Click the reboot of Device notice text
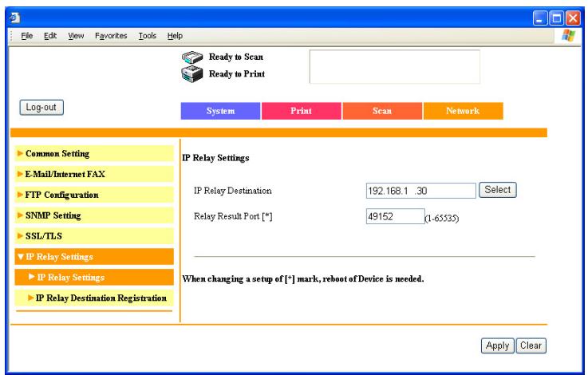Image resolution: width=588 pixels, height=375 pixels. (x=303, y=278)
